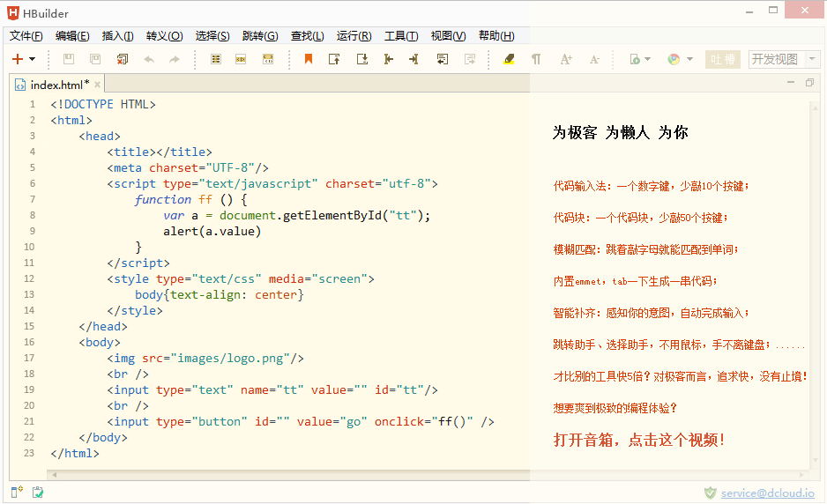Click the Save toolbar icon
The height and width of the screenshot is (504, 827).
[69, 59]
